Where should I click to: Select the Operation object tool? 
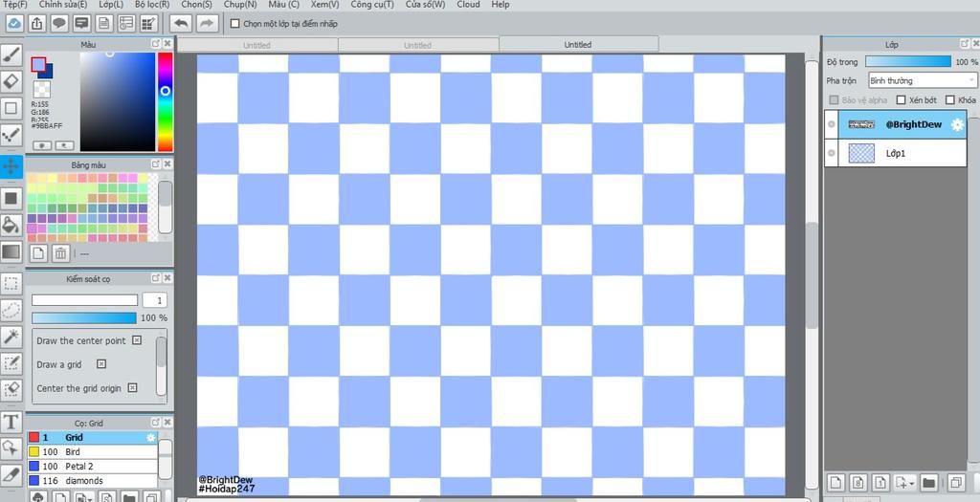pyautogui.click(x=11, y=447)
